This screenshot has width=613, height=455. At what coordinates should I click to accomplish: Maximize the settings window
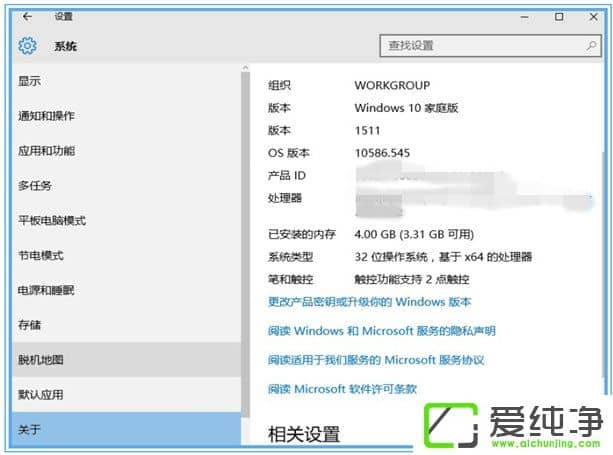tap(559, 17)
